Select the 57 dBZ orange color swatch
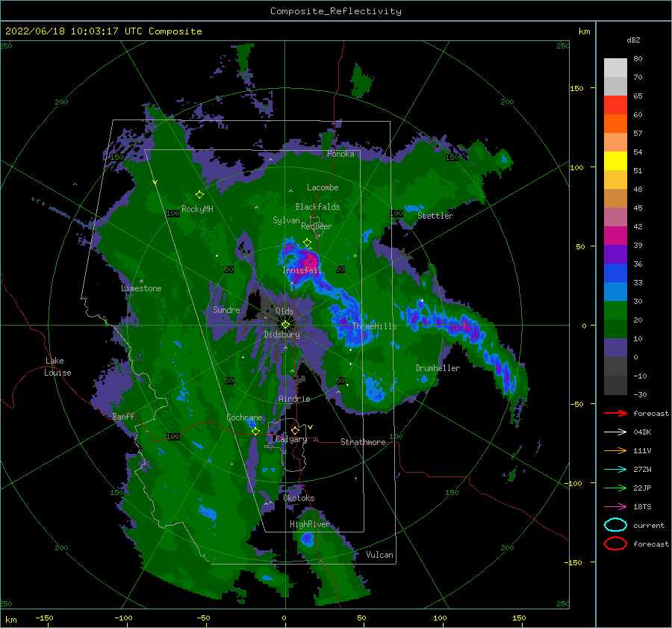Screen dimensions: 672x628 pyautogui.click(x=615, y=124)
